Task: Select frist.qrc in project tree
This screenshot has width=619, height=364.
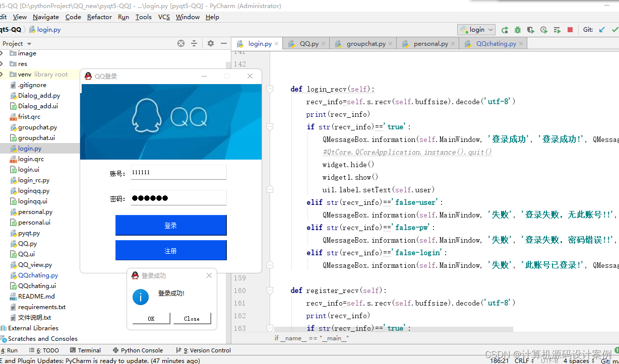Action: pyautogui.click(x=29, y=117)
